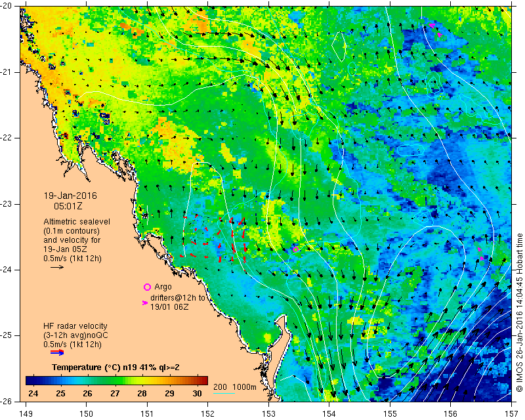Click the 'Argo' legend label

point(163,287)
